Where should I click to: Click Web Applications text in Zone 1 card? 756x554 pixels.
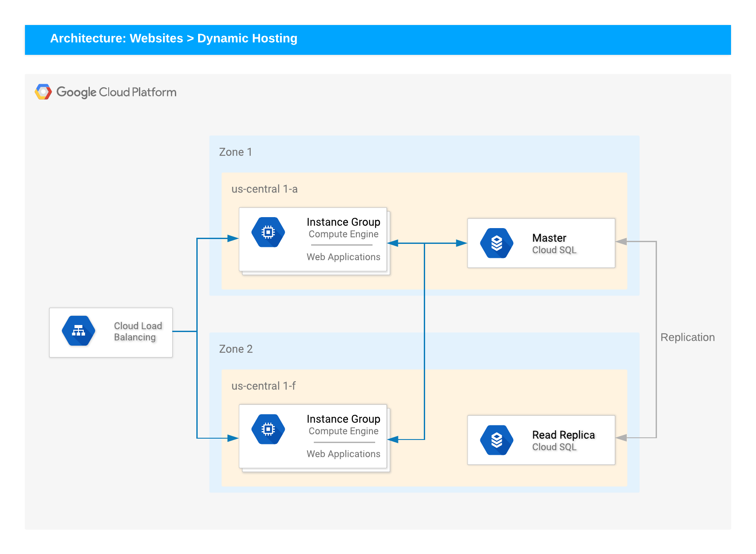(344, 257)
